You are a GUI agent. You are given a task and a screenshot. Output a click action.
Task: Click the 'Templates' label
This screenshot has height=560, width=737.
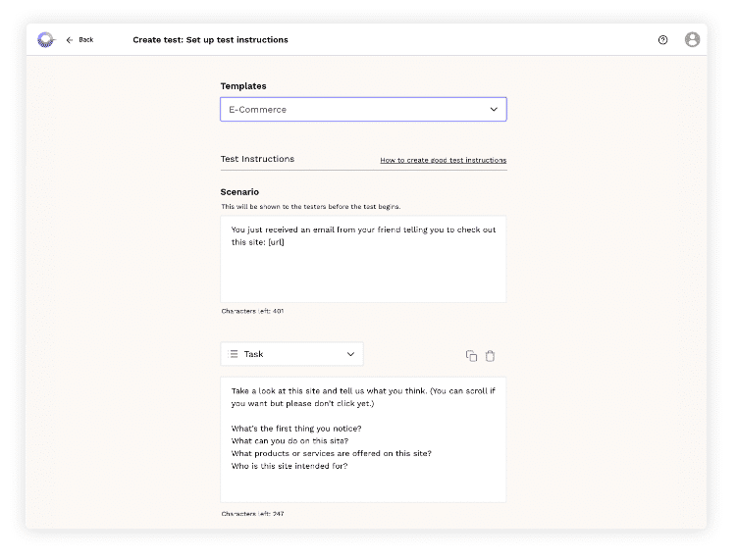pos(243,86)
